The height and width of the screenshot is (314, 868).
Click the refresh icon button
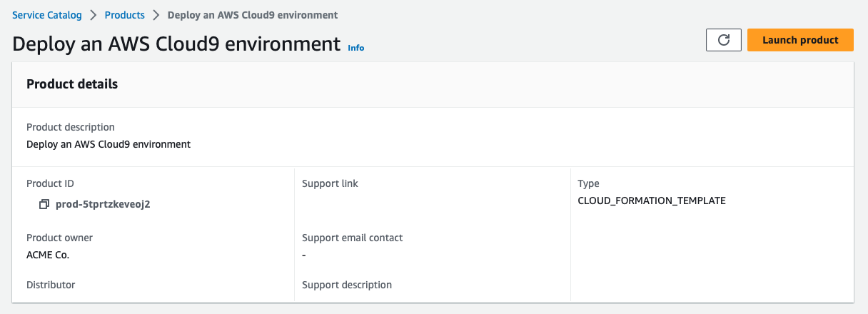723,40
